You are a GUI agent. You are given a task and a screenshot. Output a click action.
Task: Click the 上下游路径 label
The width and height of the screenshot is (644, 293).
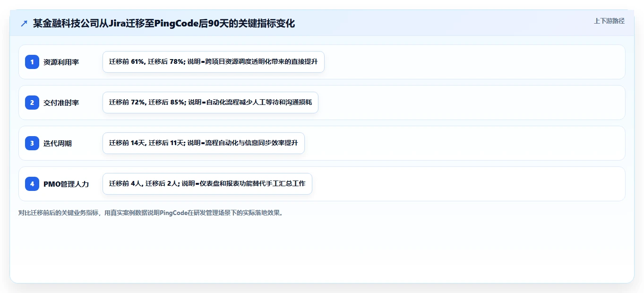[609, 21]
